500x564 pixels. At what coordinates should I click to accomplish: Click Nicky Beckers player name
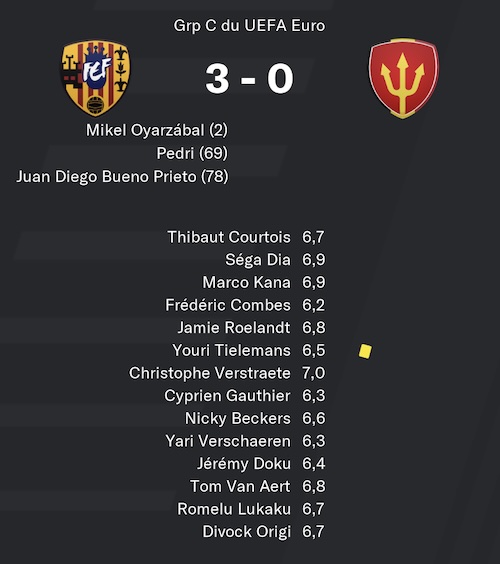238,418
